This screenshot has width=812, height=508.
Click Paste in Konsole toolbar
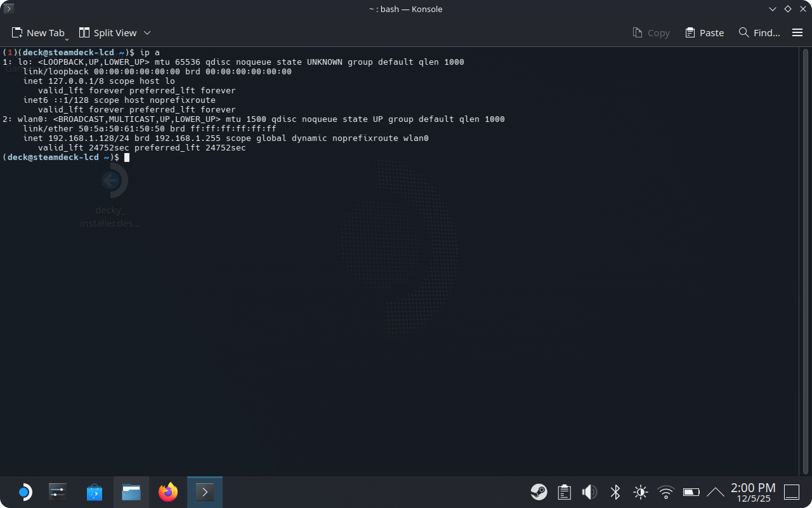[704, 33]
